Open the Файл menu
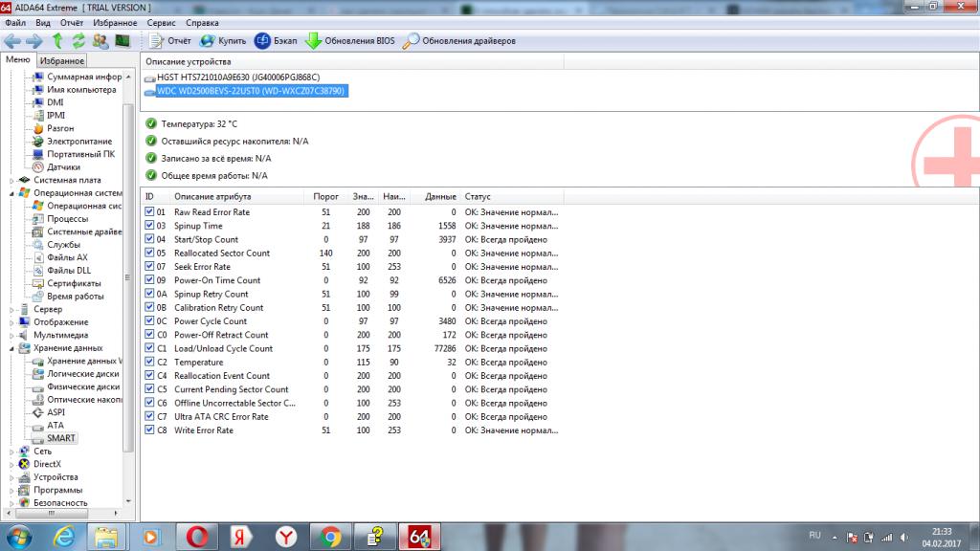980x551 pixels. click(x=15, y=23)
